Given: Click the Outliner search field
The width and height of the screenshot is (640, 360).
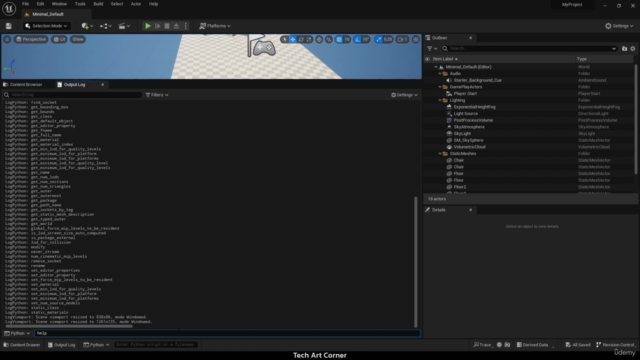Looking at the screenshot, I should (x=529, y=49).
